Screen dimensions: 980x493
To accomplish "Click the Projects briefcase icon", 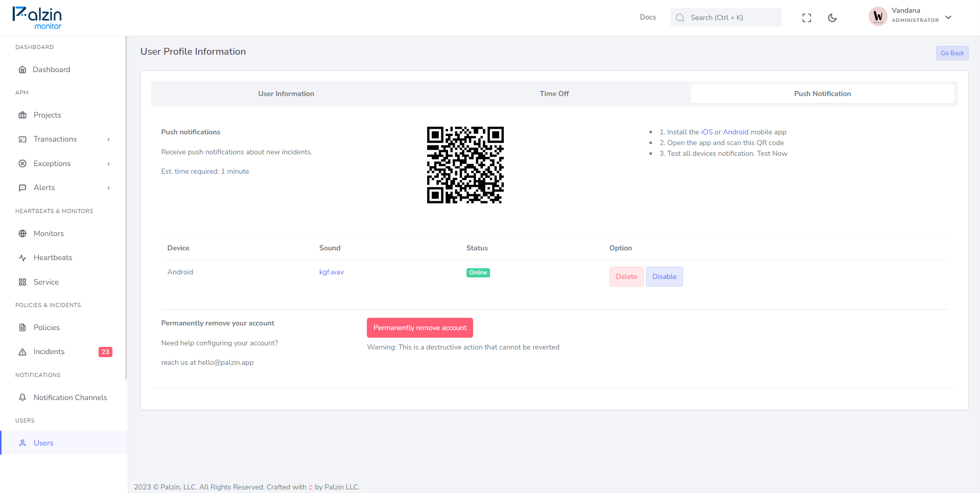I will [22, 115].
